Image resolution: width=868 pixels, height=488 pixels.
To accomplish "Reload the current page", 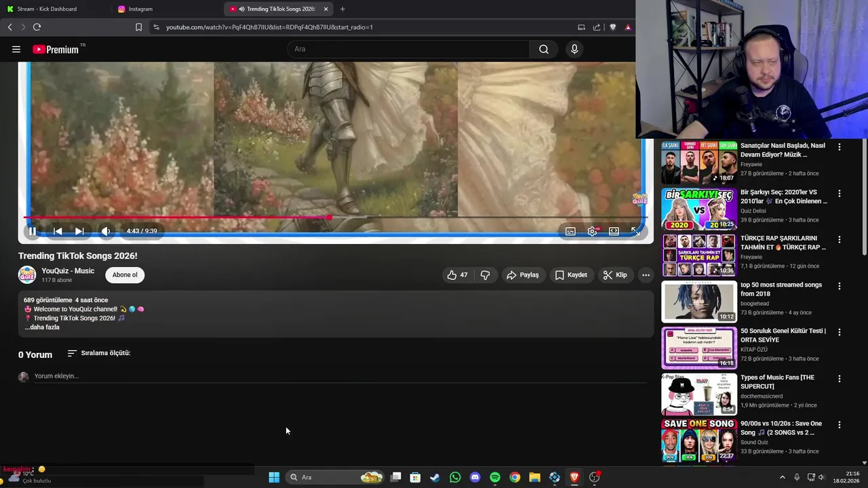I will pos(37,27).
